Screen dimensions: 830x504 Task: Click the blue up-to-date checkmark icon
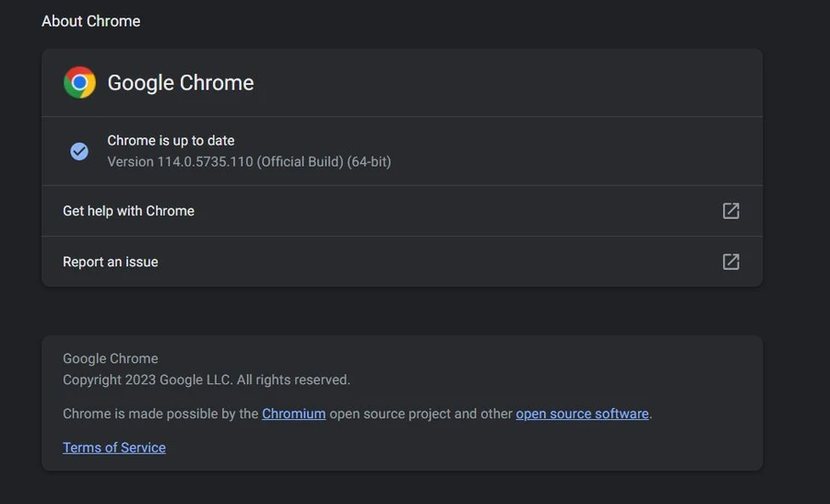(x=79, y=152)
